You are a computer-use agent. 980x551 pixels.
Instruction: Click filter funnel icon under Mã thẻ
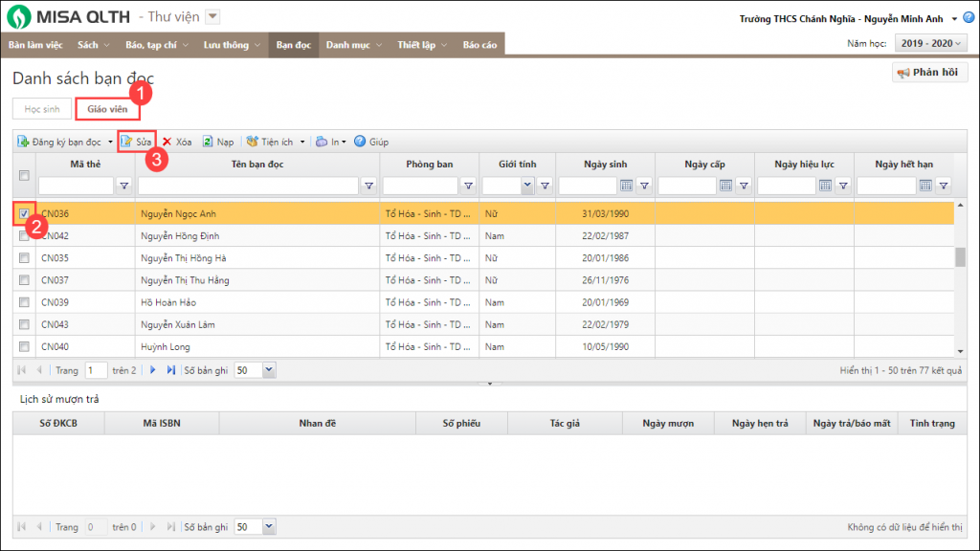click(x=122, y=186)
